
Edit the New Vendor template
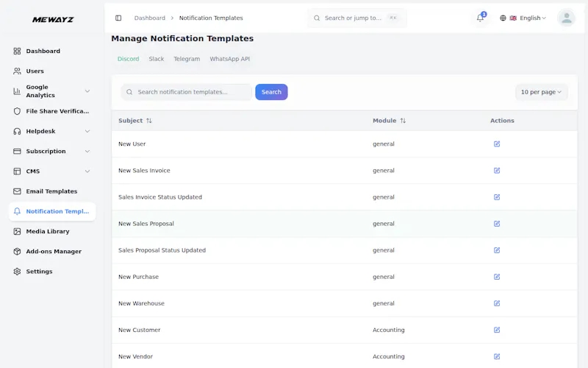tap(497, 357)
